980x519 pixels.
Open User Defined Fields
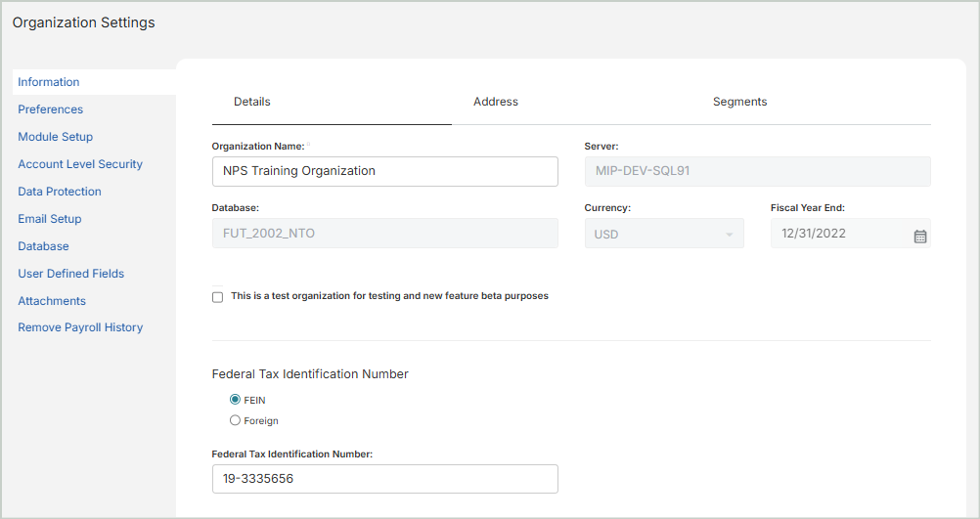pyautogui.click(x=71, y=274)
